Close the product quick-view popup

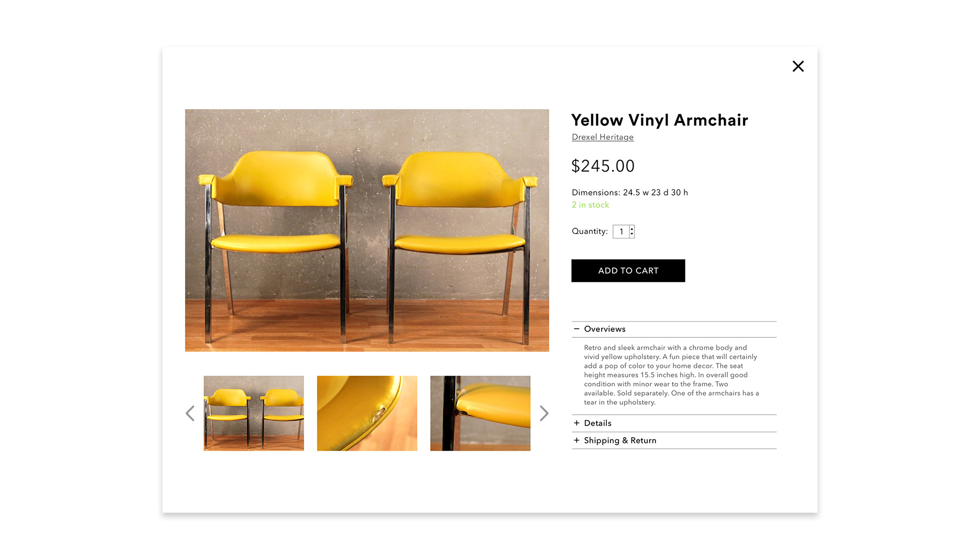(798, 66)
